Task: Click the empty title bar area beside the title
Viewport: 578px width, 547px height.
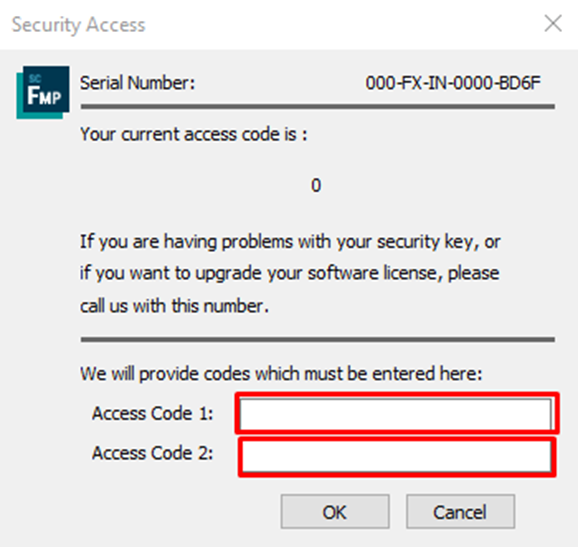Action: (x=343, y=24)
